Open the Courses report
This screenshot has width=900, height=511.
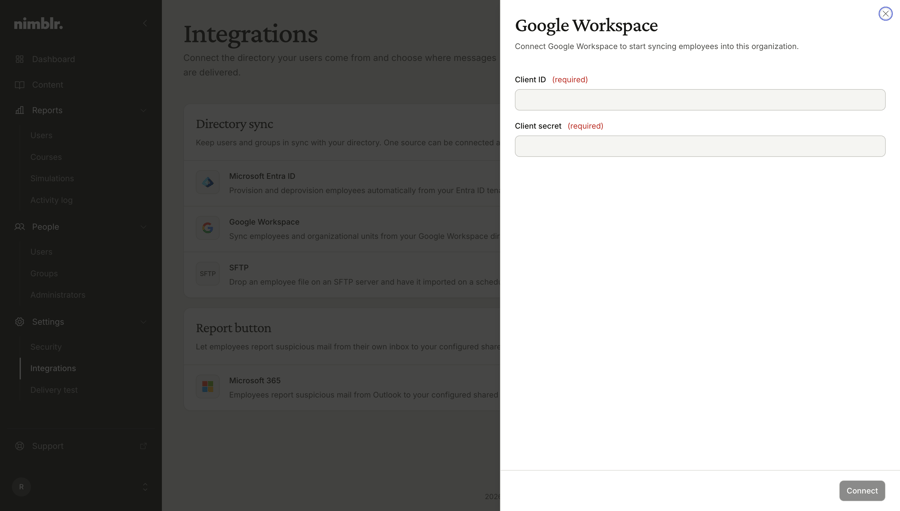tap(46, 157)
